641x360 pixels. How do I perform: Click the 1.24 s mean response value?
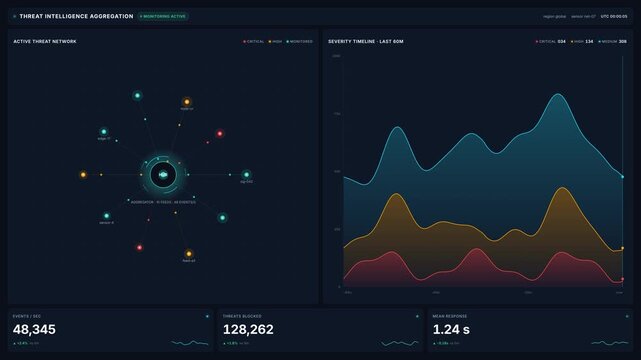coord(451,329)
